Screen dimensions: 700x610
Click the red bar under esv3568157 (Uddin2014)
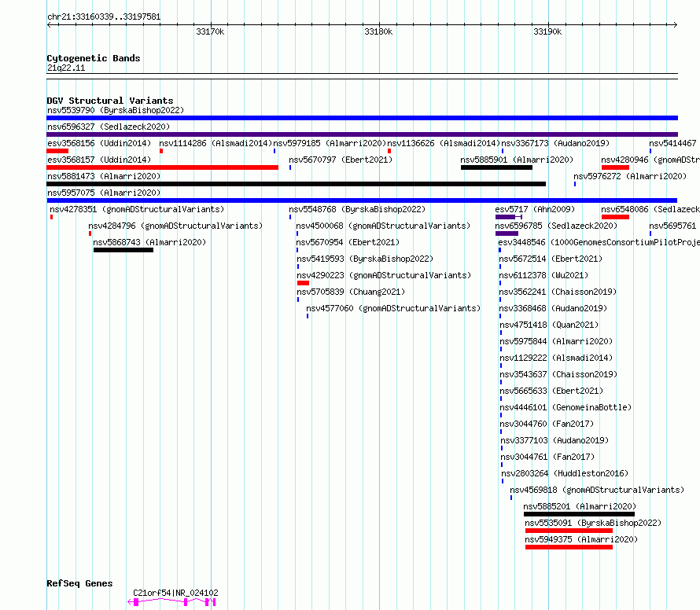[x=163, y=167]
